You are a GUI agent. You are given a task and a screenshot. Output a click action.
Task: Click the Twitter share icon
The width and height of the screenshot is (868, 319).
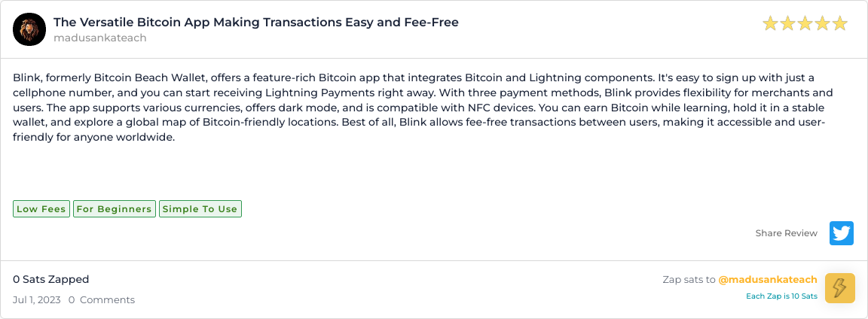842,233
